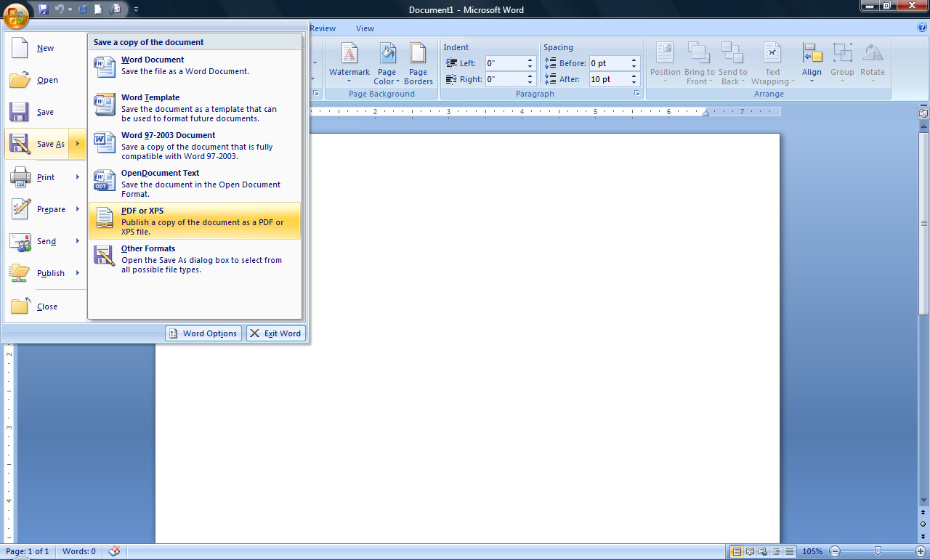Select Close in the Office menu
Image resolution: width=930 pixels, height=560 pixels.
(45, 307)
